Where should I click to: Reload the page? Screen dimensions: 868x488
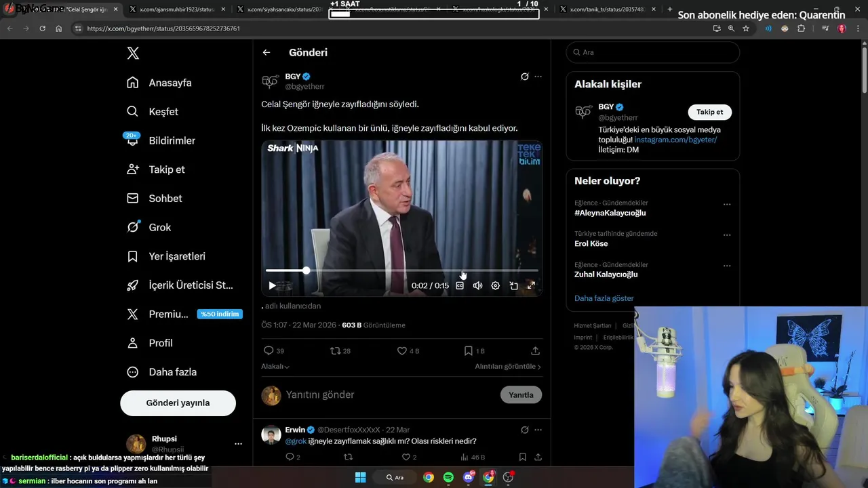click(42, 28)
